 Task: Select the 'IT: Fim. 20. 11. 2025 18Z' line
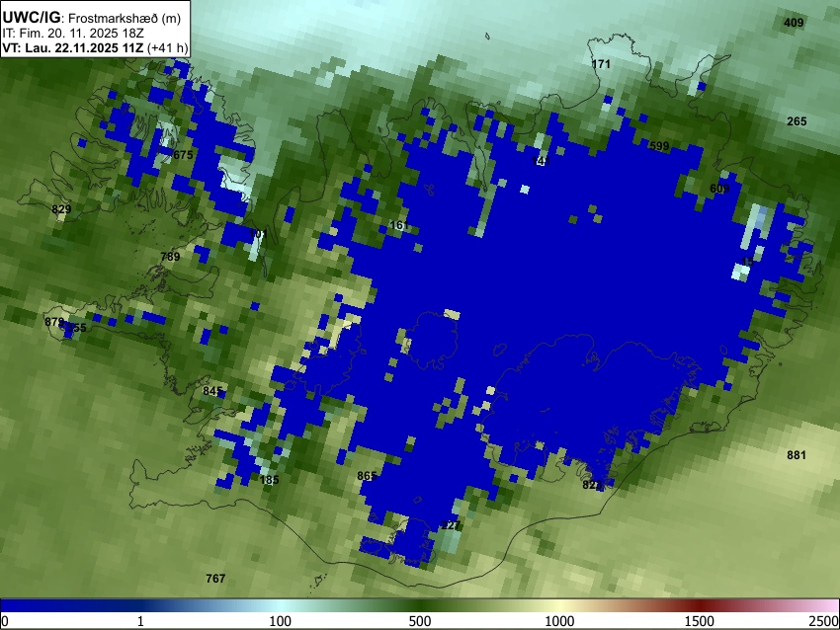point(73,34)
